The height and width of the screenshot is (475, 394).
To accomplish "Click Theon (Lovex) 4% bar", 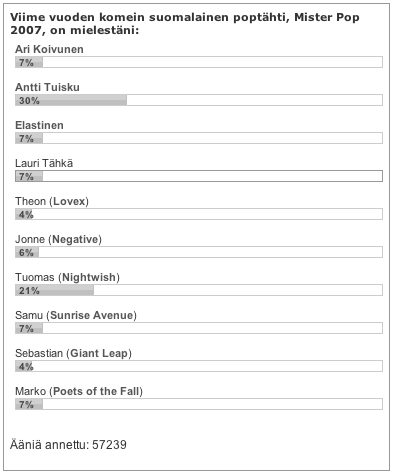I will 199,214.
